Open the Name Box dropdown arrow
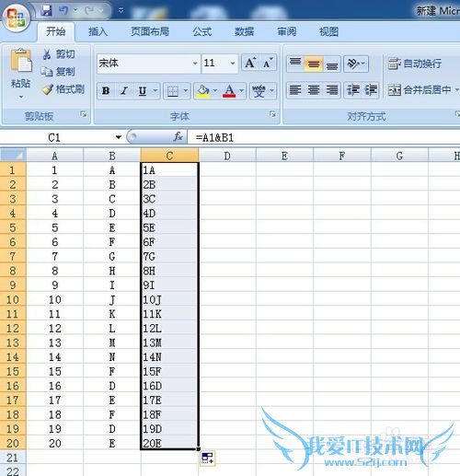Image resolution: width=460 pixels, height=476 pixels. click(x=119, y=137)
